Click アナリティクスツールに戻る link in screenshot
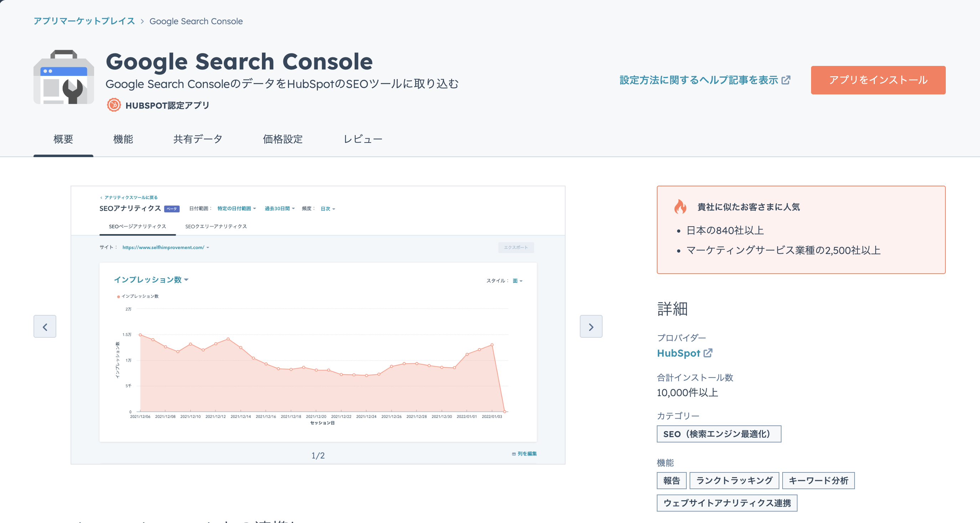The width and height of the screenshot is (980, 523). click(129, 198)
